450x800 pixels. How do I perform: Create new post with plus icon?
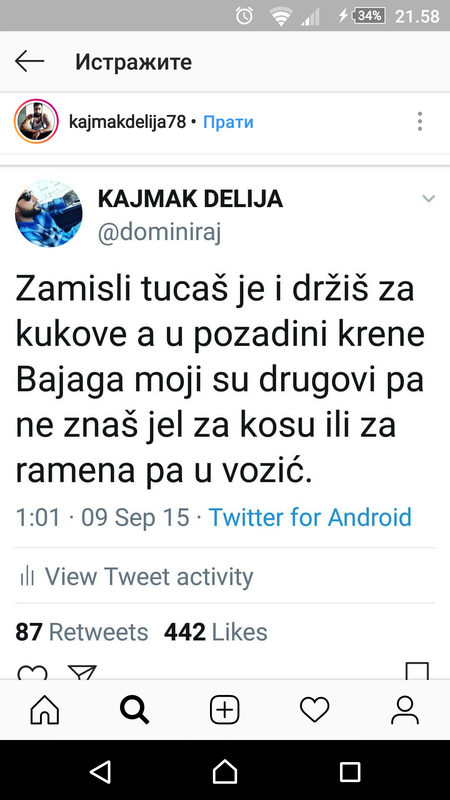(x=224, y=710)
